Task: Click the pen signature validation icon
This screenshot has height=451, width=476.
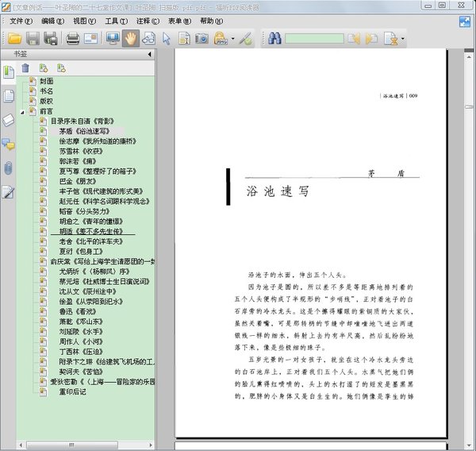Action: [245, 39]
